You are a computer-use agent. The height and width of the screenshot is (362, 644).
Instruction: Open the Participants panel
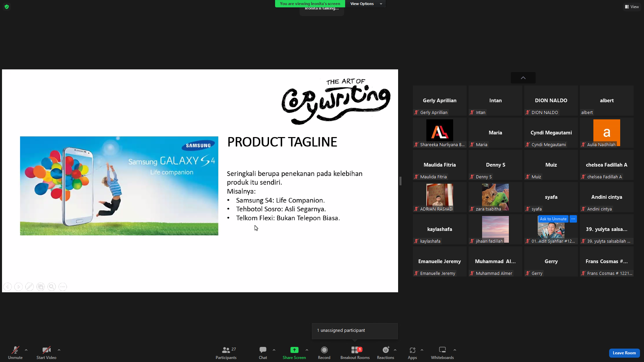[x=226, y=353]
